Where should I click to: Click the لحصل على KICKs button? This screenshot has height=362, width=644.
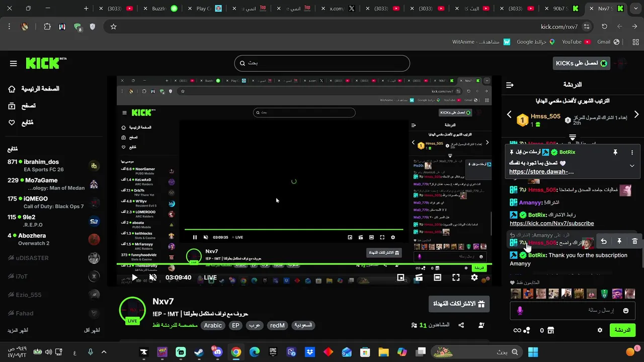[581, 63]
